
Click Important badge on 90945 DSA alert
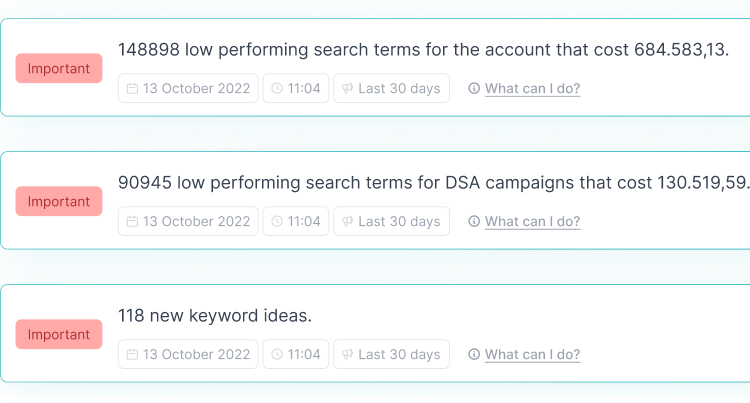59,201
